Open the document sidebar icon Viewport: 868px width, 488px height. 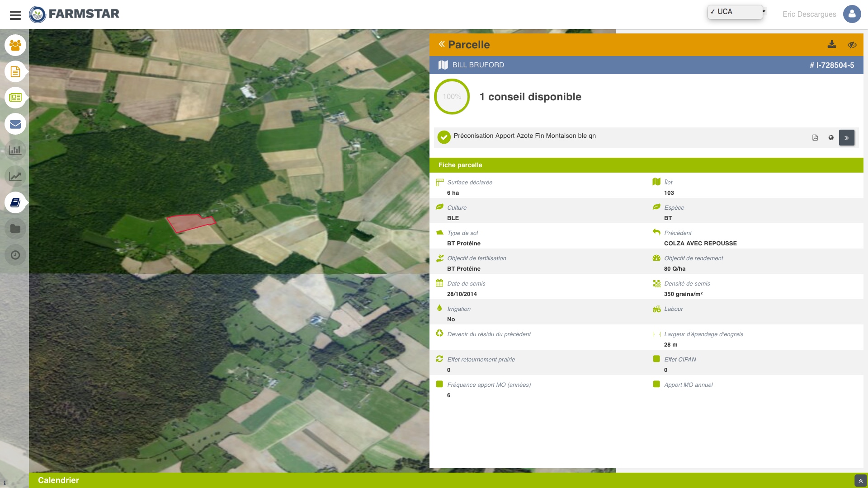[15, 71]
